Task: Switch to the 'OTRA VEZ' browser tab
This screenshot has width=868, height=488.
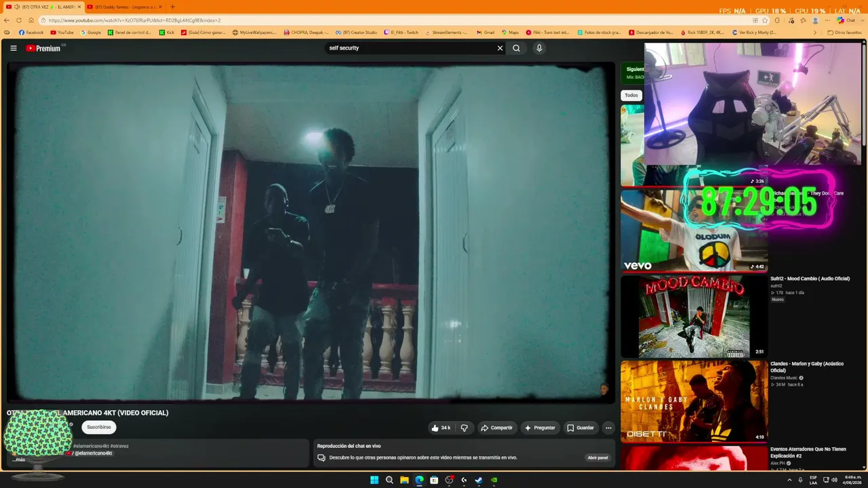Action: [x=43, y=7]
